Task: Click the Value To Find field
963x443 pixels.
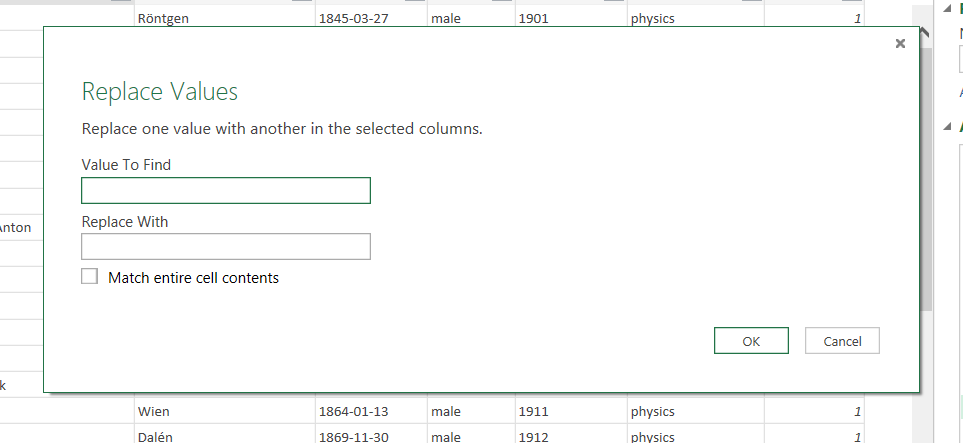Action: (x=225, y=190)
